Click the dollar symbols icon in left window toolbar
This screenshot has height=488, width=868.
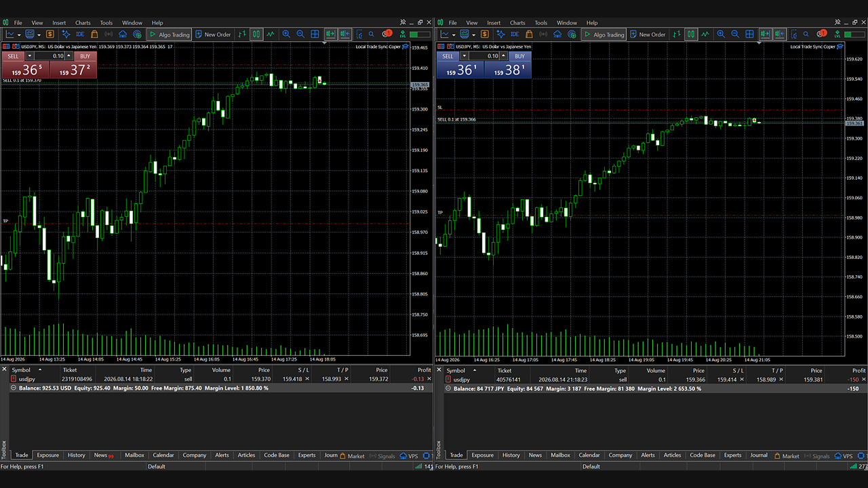[50, 34]
